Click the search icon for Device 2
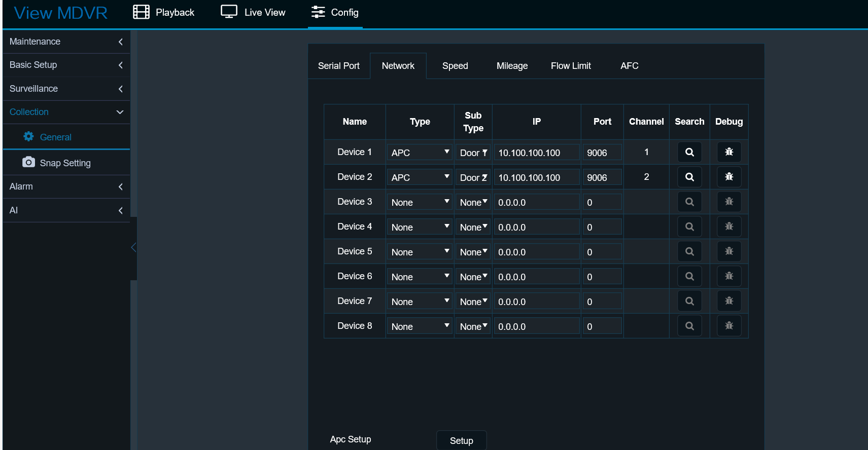The image size is (868, 450). click(689, 177)
